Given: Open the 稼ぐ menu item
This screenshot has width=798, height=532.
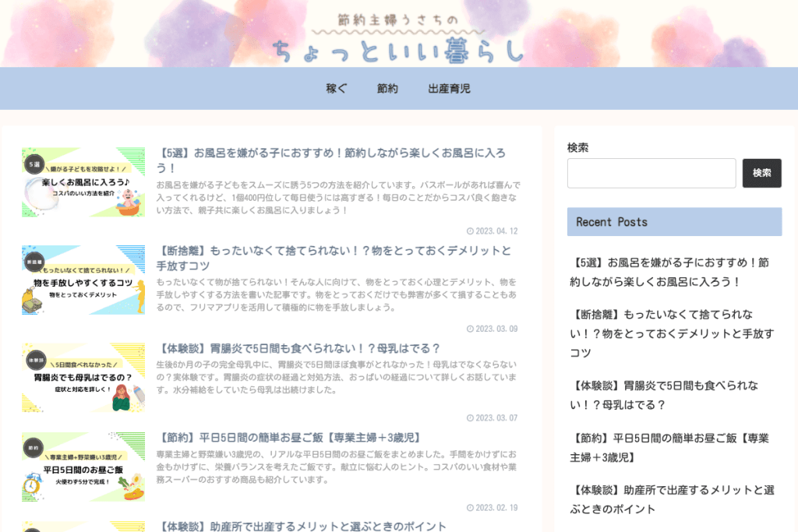Looking at the screenshot, I should pos(337,89).
